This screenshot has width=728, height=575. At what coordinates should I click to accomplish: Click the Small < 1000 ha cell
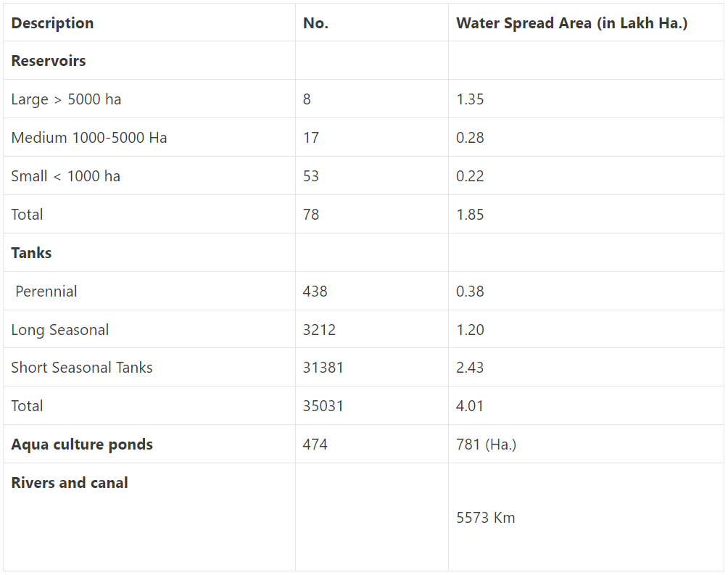66,176
